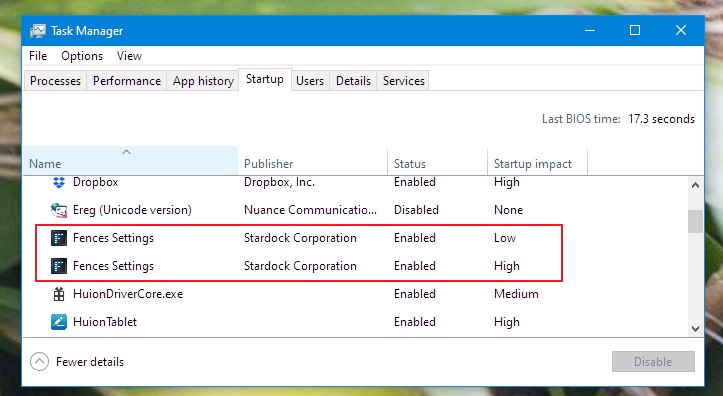Minimize the Task Manager window
The image size is (723, 396).
tap(590, 30)
